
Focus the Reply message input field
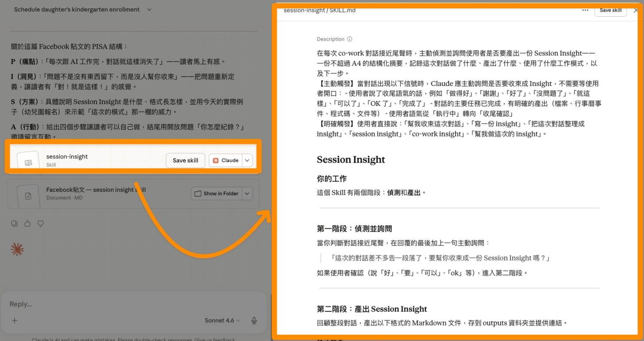133,304
